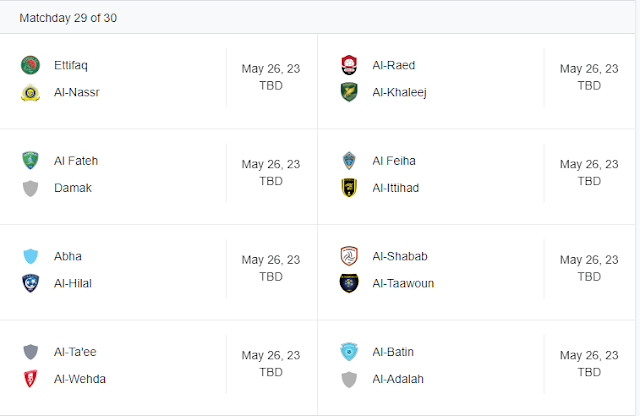640x416 pixels.
Task: Click the Al-Batin club logo
Action: pyautogui.click(x=349, y=352)
